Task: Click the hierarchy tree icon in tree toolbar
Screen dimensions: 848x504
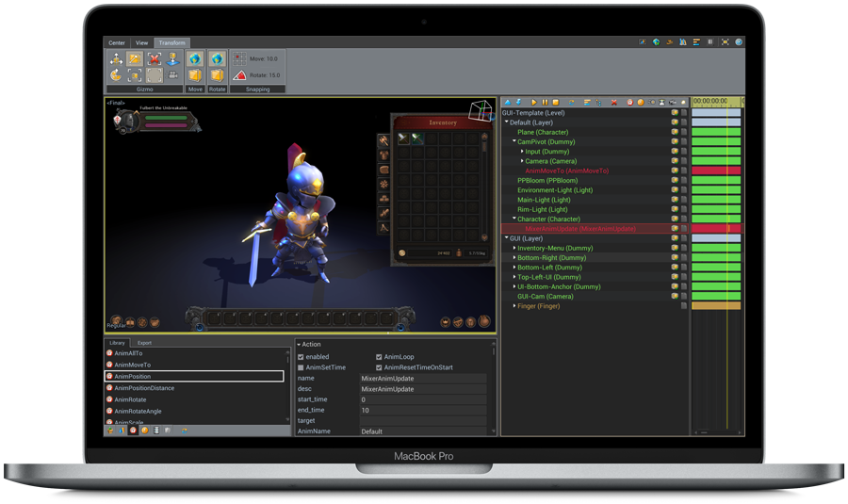Action: click(x=598, y=102)
